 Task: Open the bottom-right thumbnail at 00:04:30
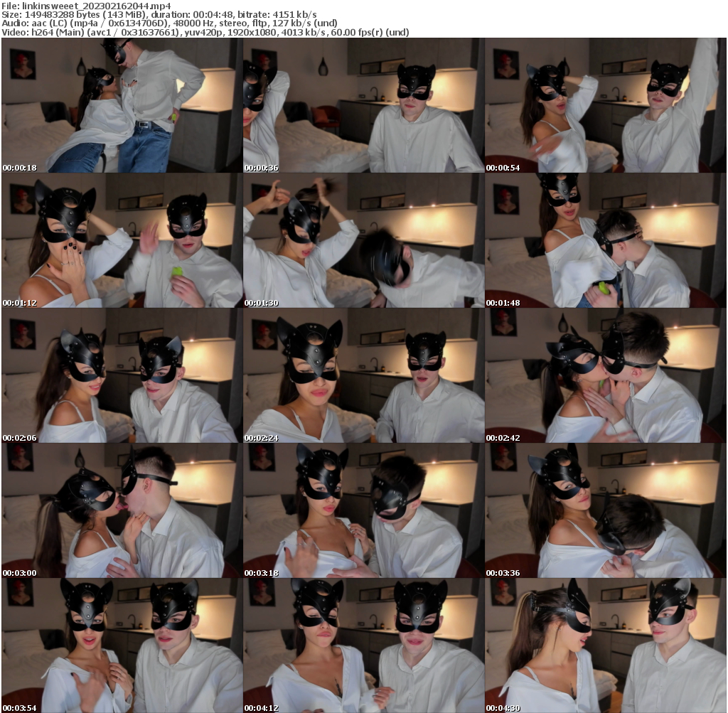coord(606,645)
